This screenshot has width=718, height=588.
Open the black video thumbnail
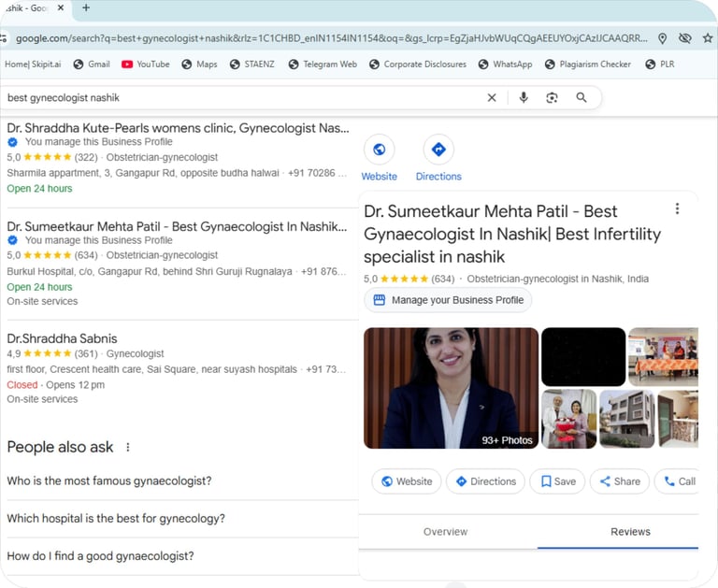point(583,357)
